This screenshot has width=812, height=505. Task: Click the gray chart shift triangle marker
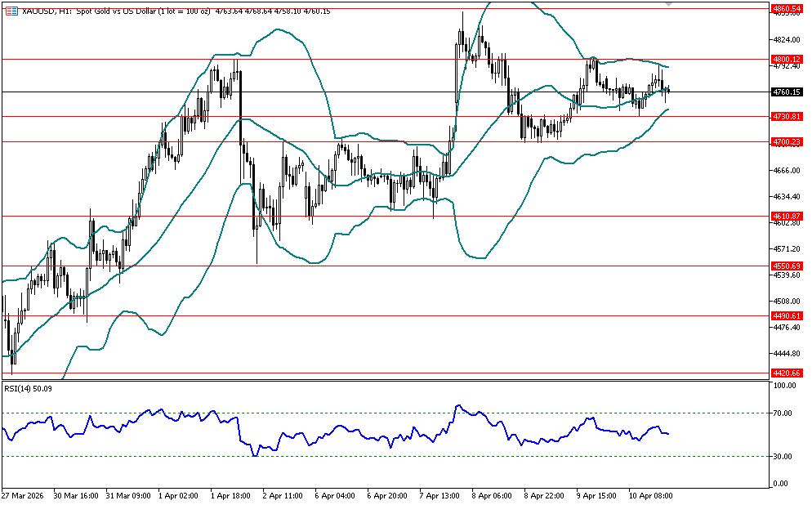670,4
